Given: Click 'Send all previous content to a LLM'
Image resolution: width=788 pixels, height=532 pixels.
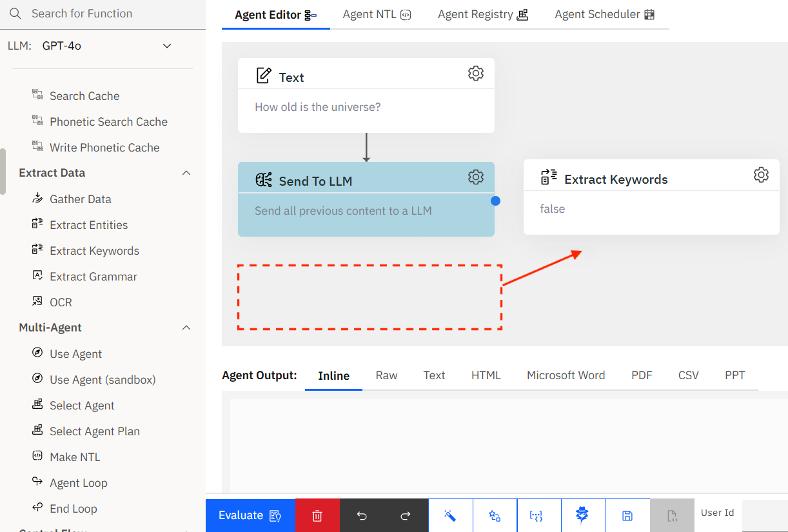Looking at the screenshot, I should (343, 211).
